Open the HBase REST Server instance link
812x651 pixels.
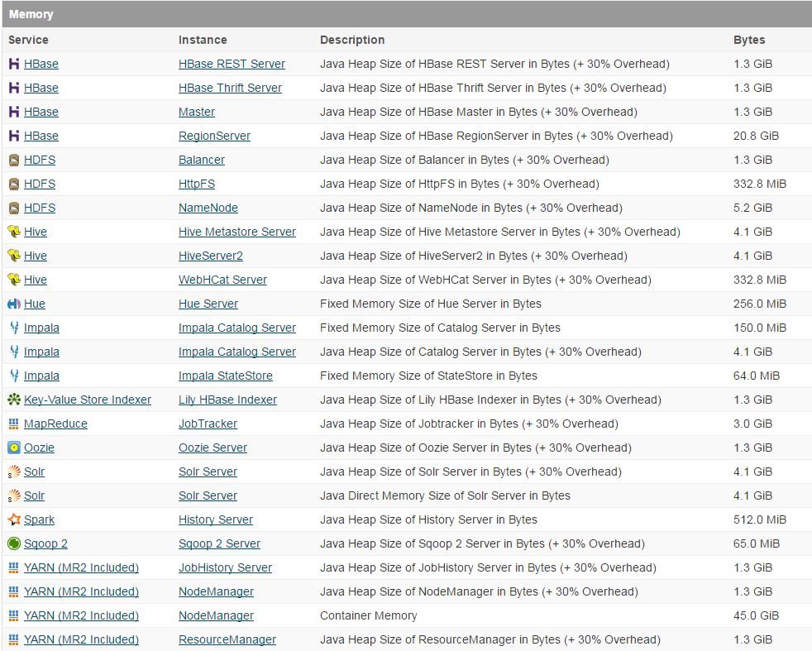[x=232, y=64]
